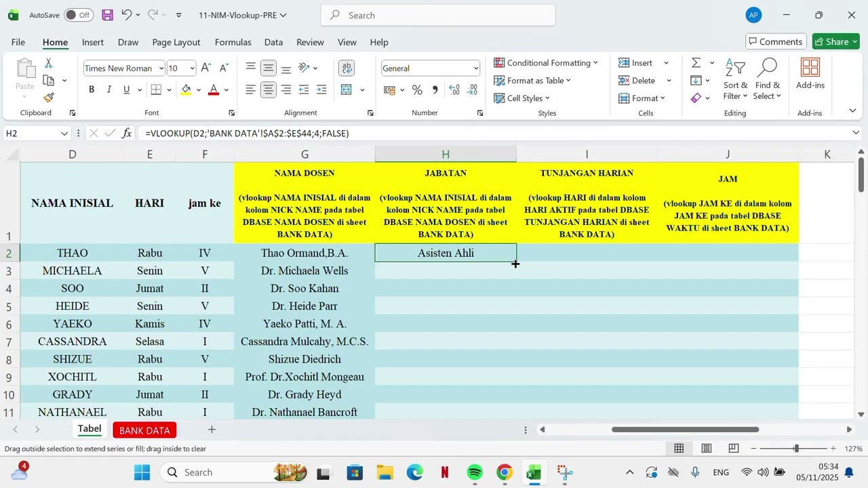Click the Fill Color bucket icon
Screen dimensions: 868x488
click(186, 89)
